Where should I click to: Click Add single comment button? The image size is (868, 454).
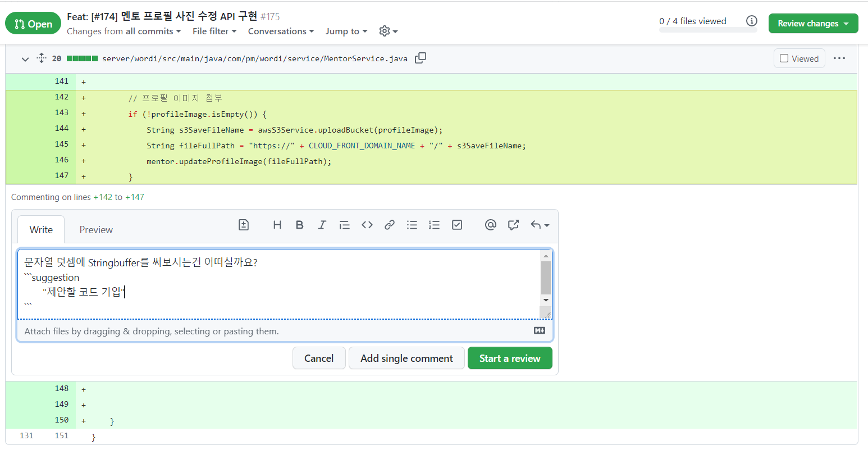[406, 358]
